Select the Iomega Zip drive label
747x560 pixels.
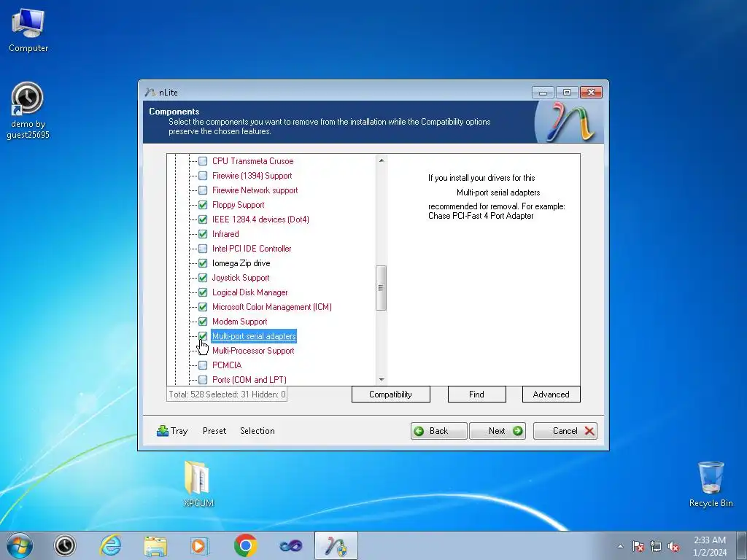tap(241, 262)
